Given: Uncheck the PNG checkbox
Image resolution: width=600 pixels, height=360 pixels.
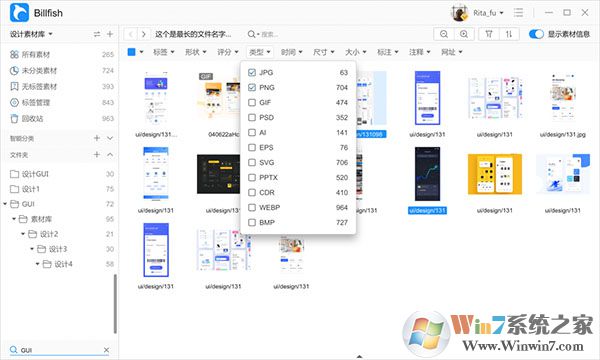Looking at the screenshot, I should click(x=252, y=87).
